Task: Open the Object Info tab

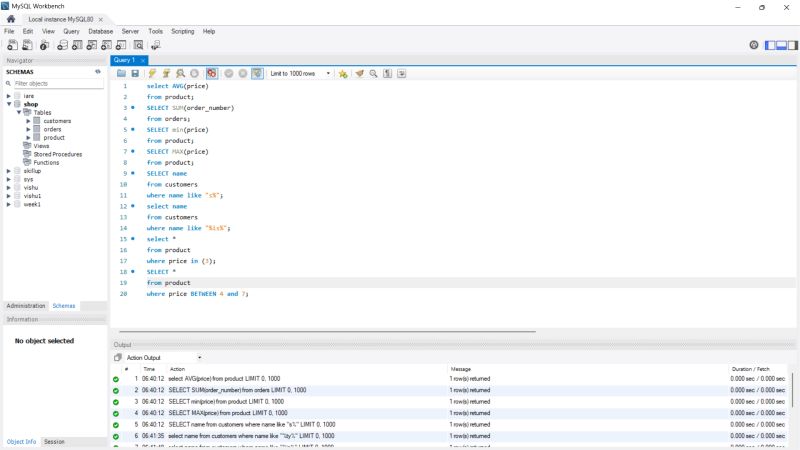Action: click(x=21, y=441)
